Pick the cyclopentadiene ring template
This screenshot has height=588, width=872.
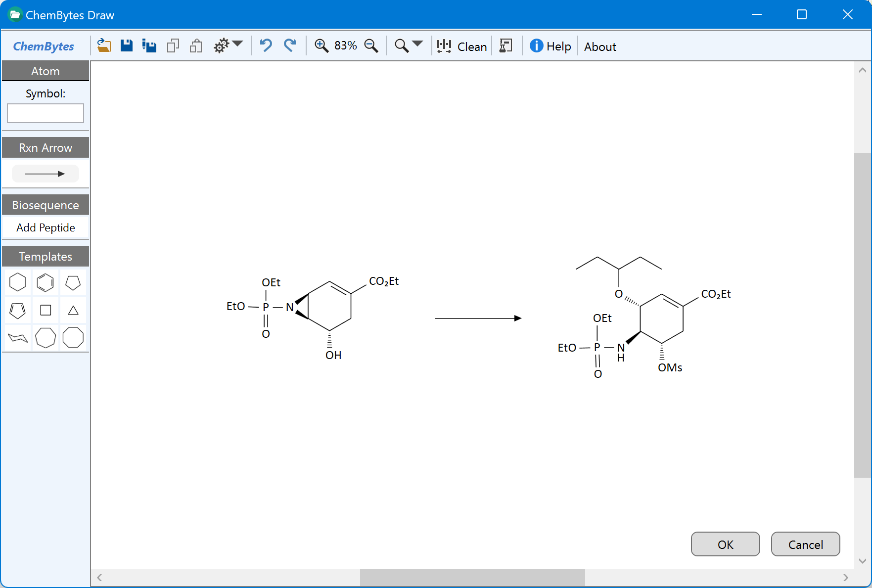18,310
